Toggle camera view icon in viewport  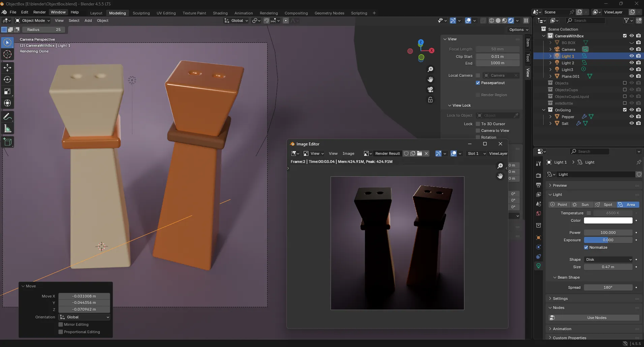430,90
